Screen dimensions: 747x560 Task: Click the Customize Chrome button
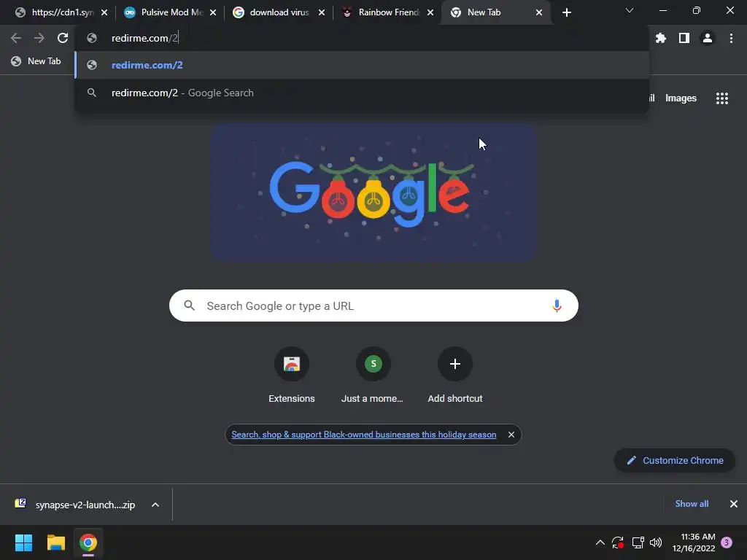(x=675, y=461)
